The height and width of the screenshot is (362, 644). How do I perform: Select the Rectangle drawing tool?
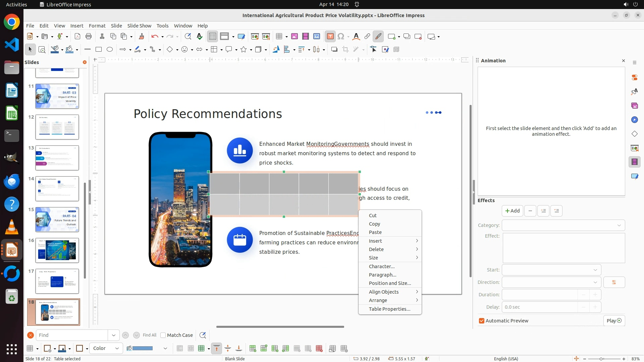(99, 50)
